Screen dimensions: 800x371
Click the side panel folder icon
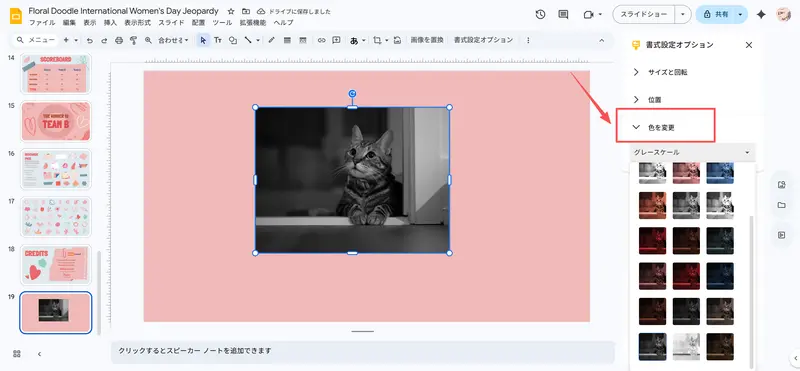tap(781, 205)
